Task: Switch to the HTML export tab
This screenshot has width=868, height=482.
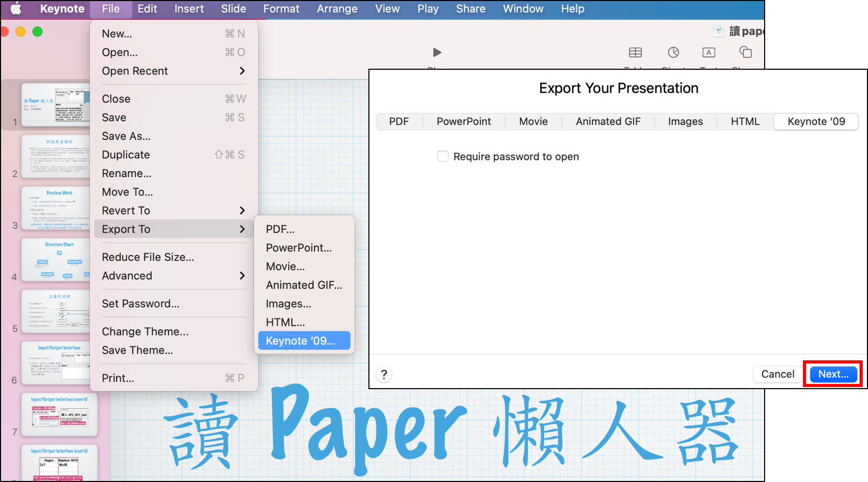Action: pyautogui.click(x=745, y=122)
